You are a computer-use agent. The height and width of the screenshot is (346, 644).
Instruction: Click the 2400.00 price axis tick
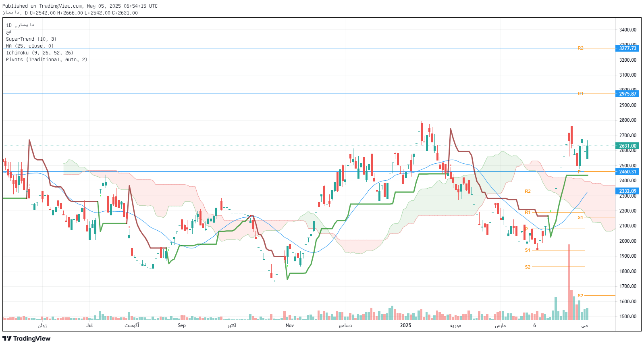(628, 181)
